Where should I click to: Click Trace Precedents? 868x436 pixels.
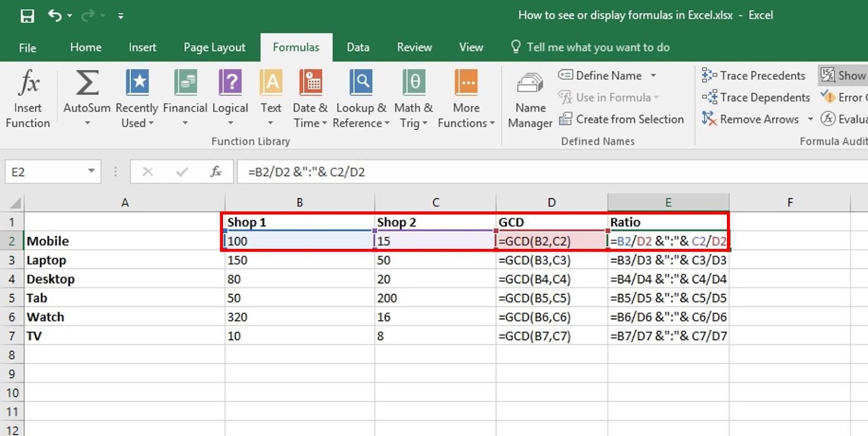(x=754, y=76)
